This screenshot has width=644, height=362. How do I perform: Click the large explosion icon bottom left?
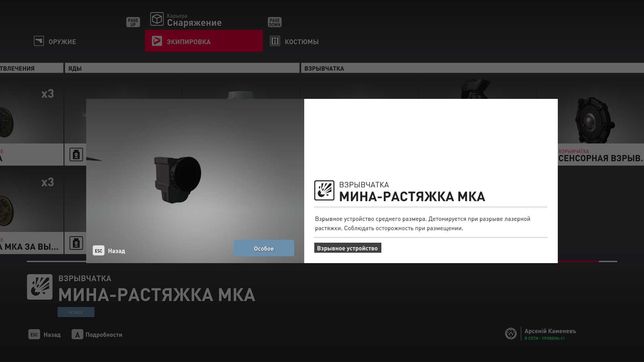40,287
